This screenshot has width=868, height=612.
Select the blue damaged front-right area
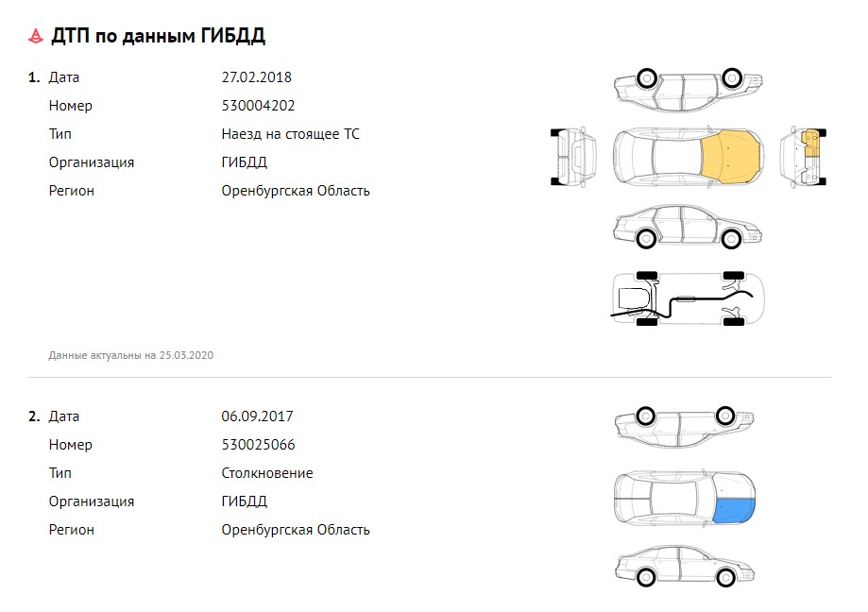(733, 510)
